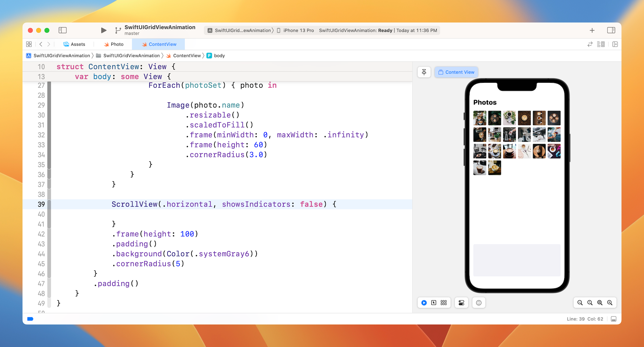Zoom out the preview canvas
Viewport: 644px width, 347px height.
pyautogui.click(x=580, y=303)
